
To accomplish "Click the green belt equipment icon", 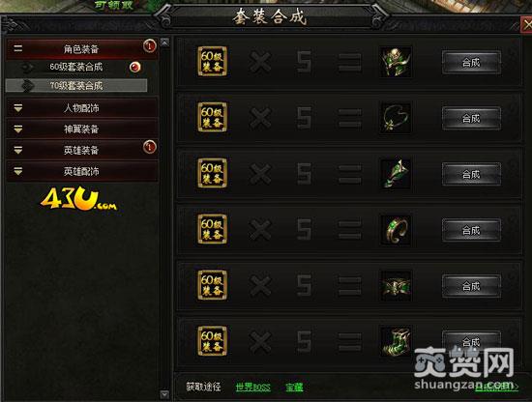I will [x=396, y=286].
